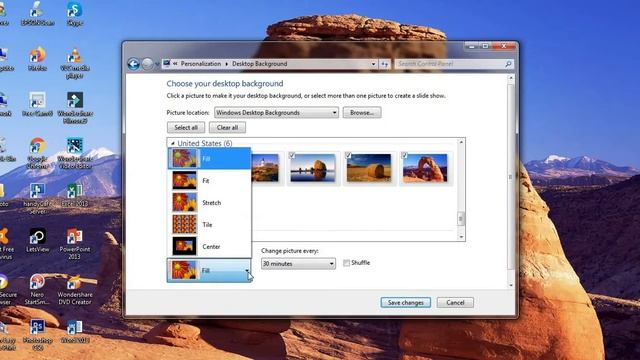The height and width of the screenshot is (360, 640).
Task: Open the Change picture every dropdown
Action: pos(298,264)
